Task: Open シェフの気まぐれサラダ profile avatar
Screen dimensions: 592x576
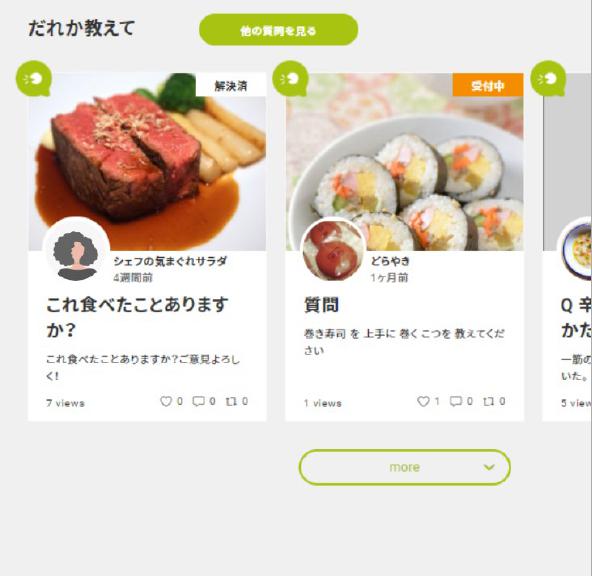Action: (77, 251)
